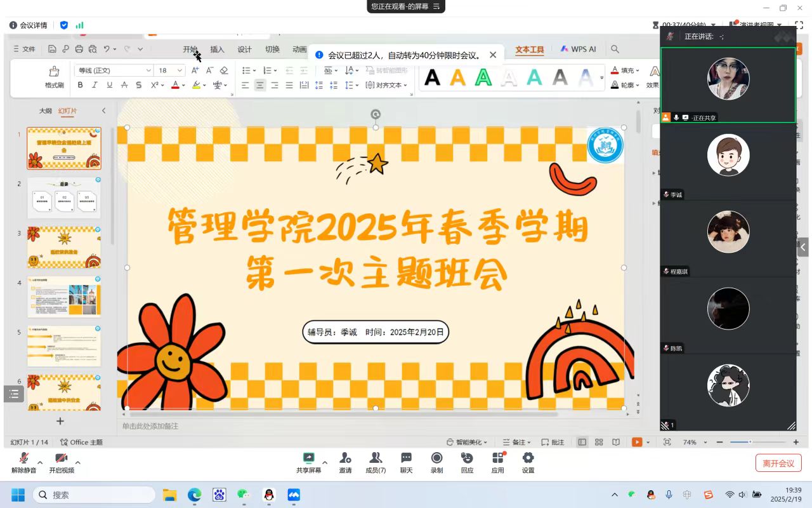Open the 成员(7) members list

(x=376, y=458)
